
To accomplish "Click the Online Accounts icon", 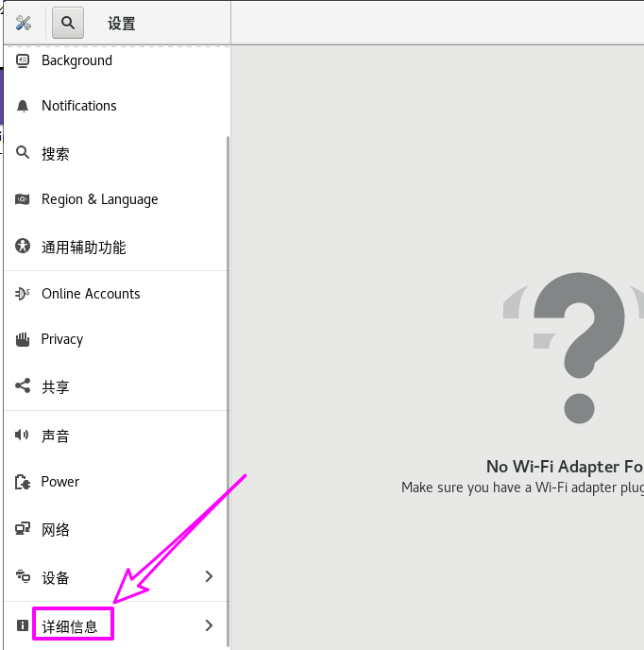I will click(x=23, y=294).
